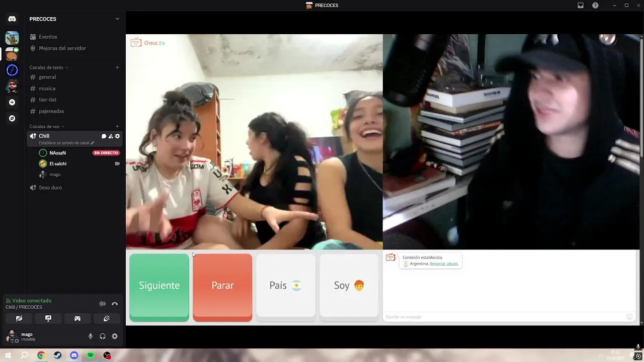Viewport: 644px width, 362px height.
Task: Open Chill channel settings gear
Action: (x=117, y=136)
